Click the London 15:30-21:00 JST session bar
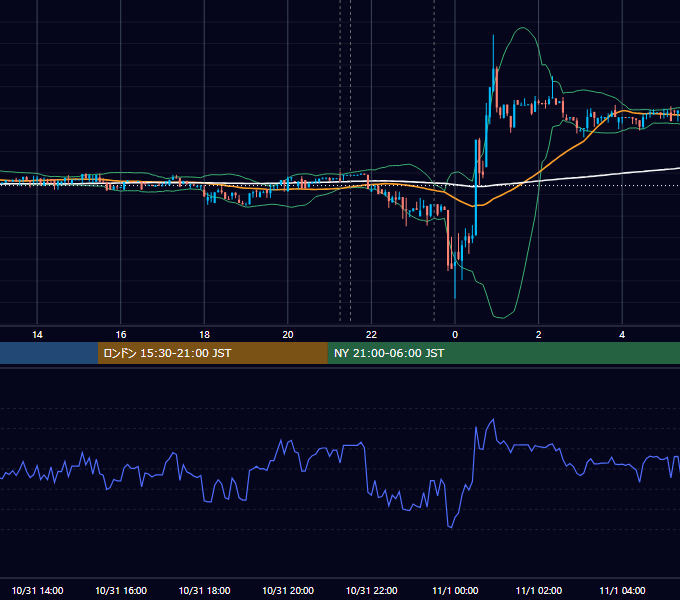680x600 pixels. pos(212,353)
